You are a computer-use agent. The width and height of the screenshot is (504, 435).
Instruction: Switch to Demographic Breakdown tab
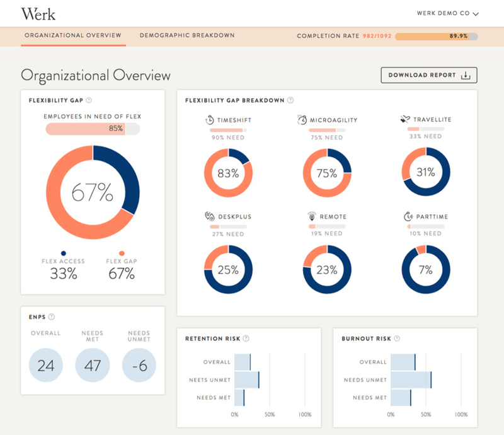point(187,35)
